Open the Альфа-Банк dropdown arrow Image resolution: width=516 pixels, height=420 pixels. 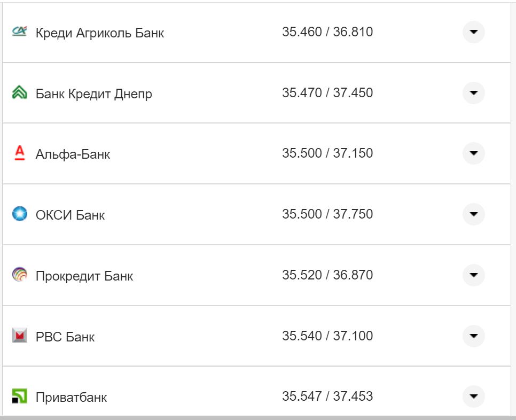(473, 154)
